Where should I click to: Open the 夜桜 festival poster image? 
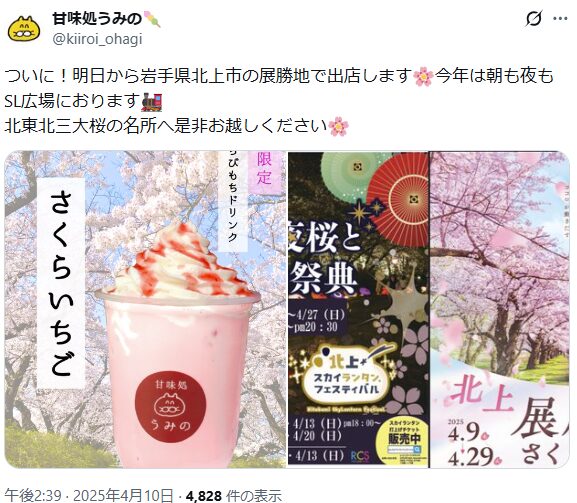pos(358,309)
